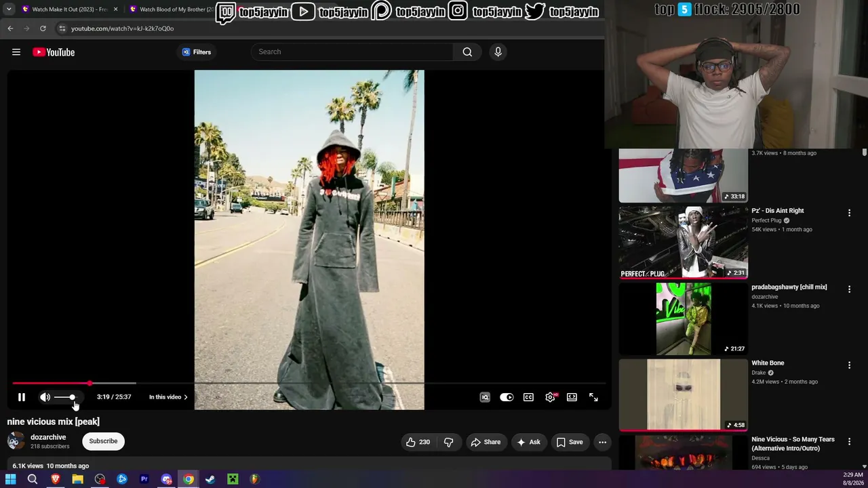The image size is (868, 488).
Task: Play the Pz' - Dis Aint Right thumbnail
Action: (684, 242)
